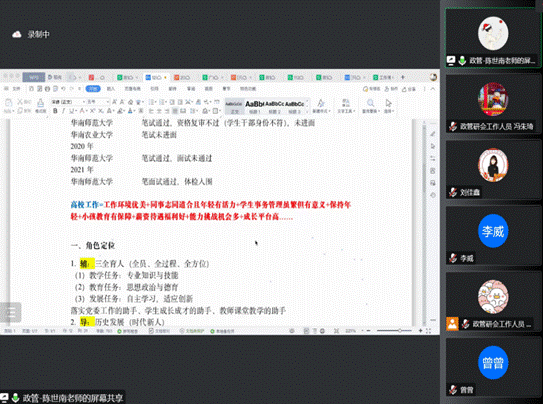Image resolution: width=543 pixels, height=404 pixels.
Task: Toggle Italic formatting in WPS ribbon
Action: 63,111
